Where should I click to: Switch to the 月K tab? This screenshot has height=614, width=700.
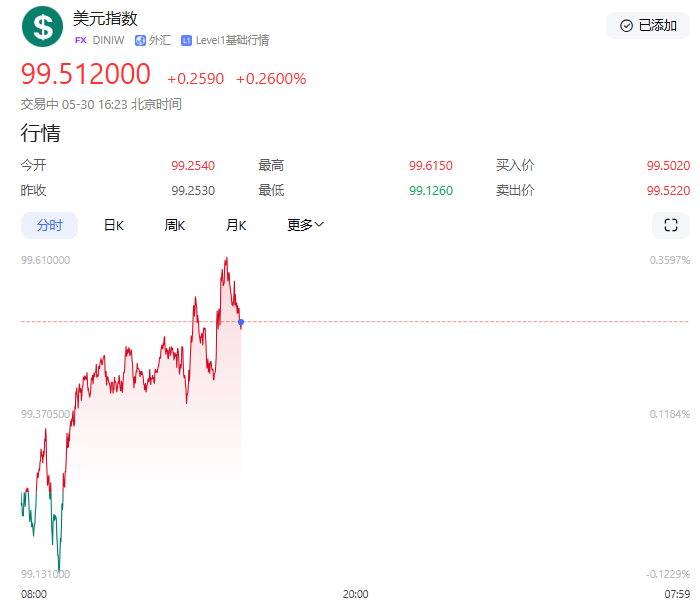point(236,225)
